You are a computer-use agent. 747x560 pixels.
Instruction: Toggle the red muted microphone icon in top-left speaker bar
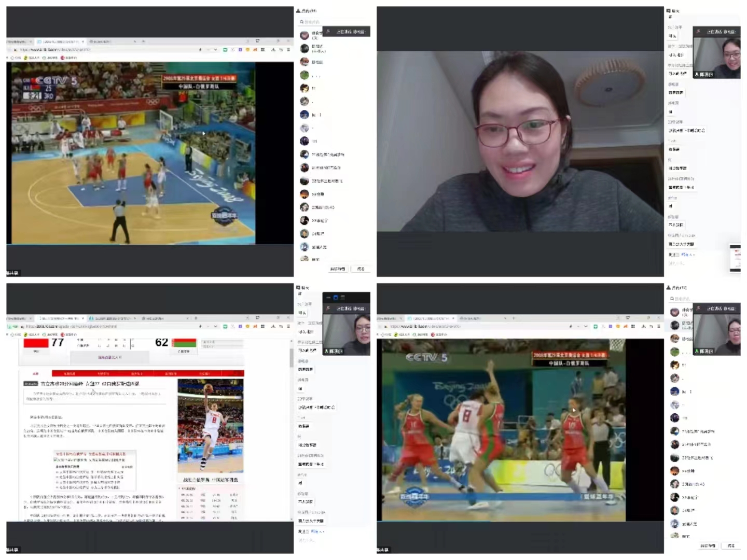click(328, 32)
